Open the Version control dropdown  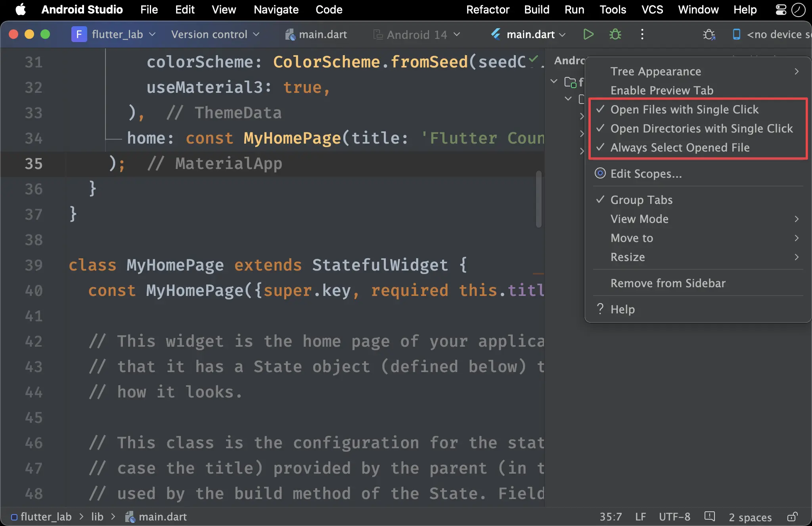click(215, 35)
